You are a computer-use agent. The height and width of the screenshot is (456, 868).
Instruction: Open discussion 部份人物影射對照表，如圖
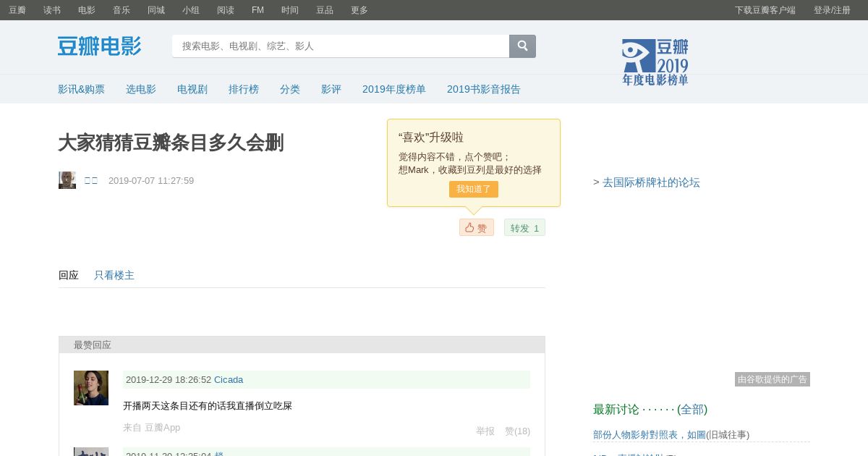click(x=650, y=434)
